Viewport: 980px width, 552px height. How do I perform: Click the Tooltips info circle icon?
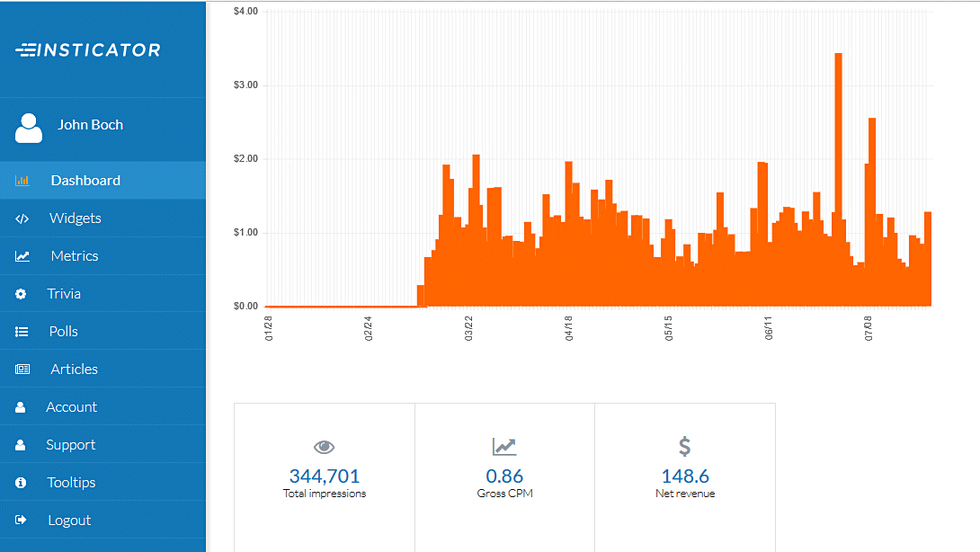point(22,483)
